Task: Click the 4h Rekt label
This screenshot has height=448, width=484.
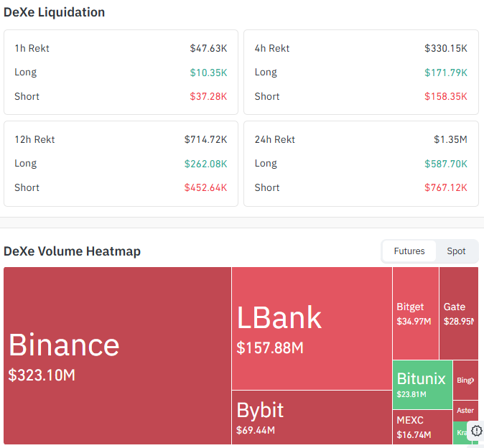Action: (272, 48)
